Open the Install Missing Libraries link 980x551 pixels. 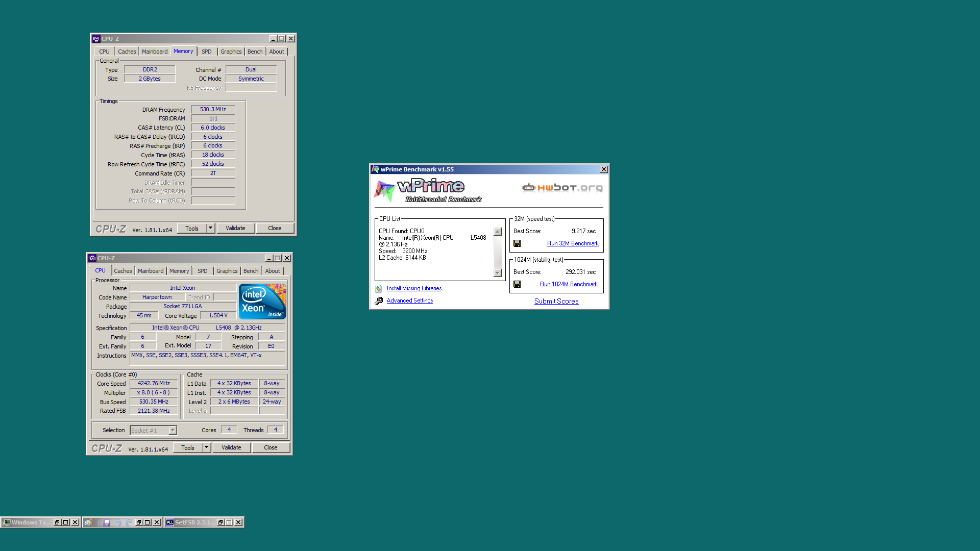tap(414, 289)
